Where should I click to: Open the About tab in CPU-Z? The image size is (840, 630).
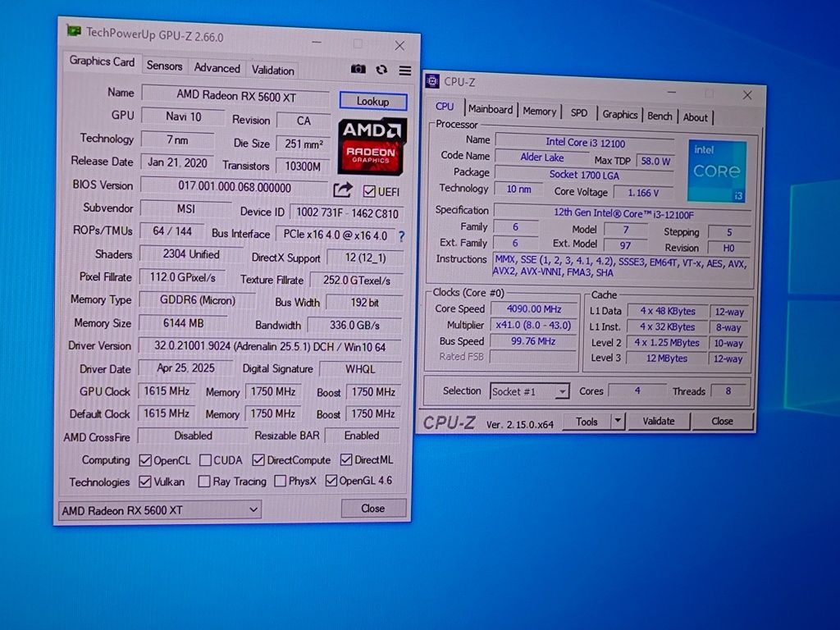pyautogui.click(x=696, y=117)
